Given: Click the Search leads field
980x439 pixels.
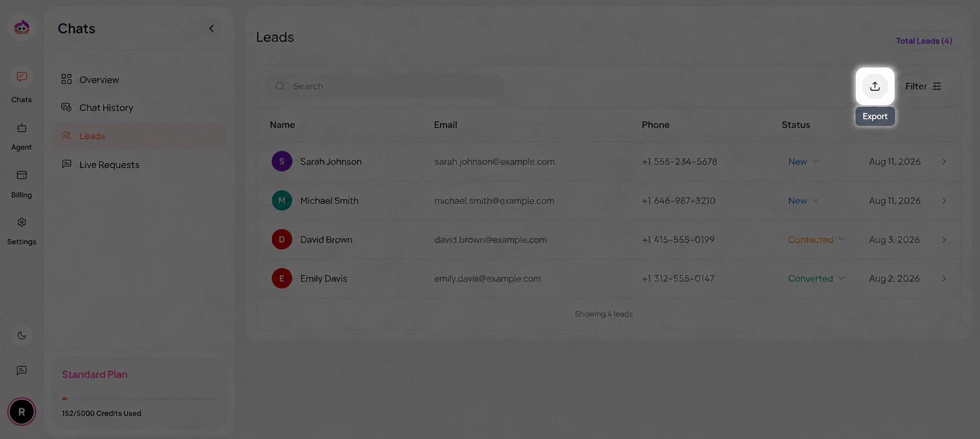Looking at the screenshot, I should [385, 86].
